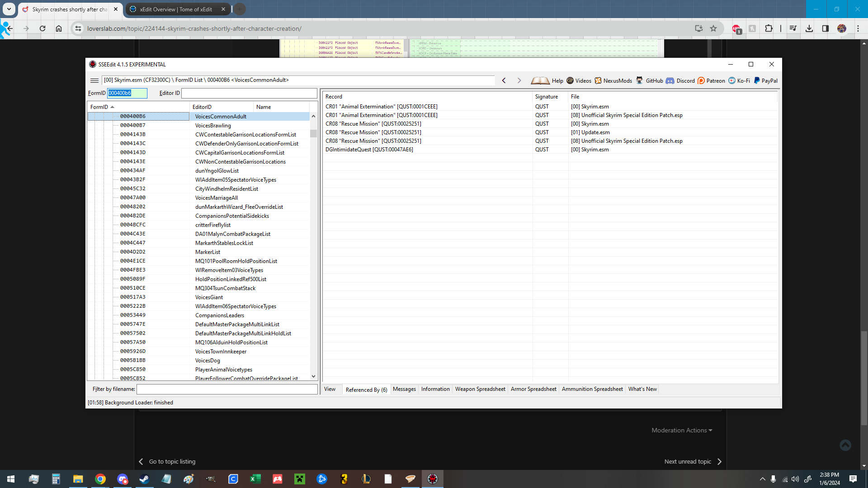The height and width of the screenshot is (488, 868).
Task: Go forward in SSEEdit navigation history
Action: (519, 80)
